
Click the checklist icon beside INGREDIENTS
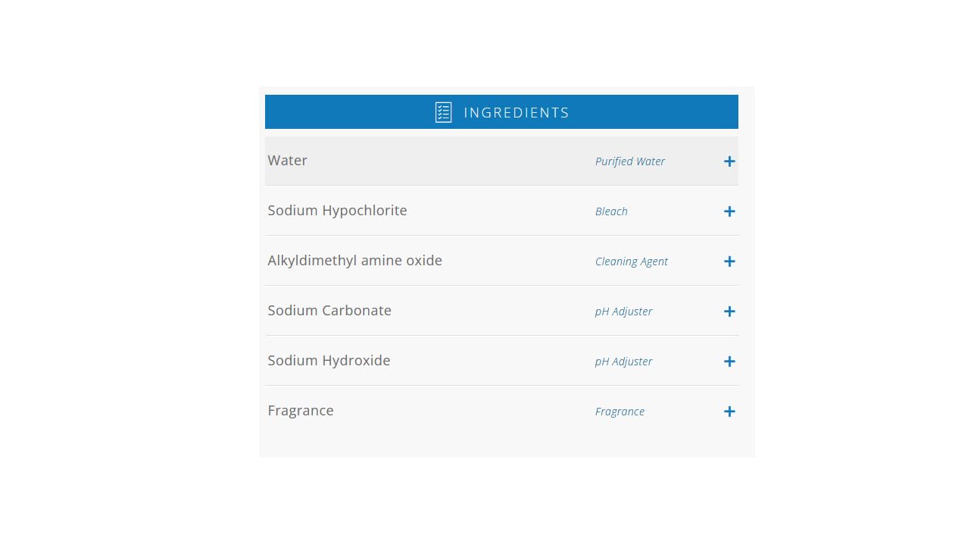point(443,112)
